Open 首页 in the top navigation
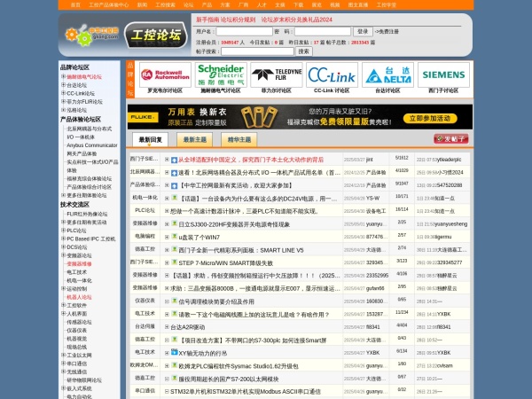532x399 pixels. [x=75, y=4]
